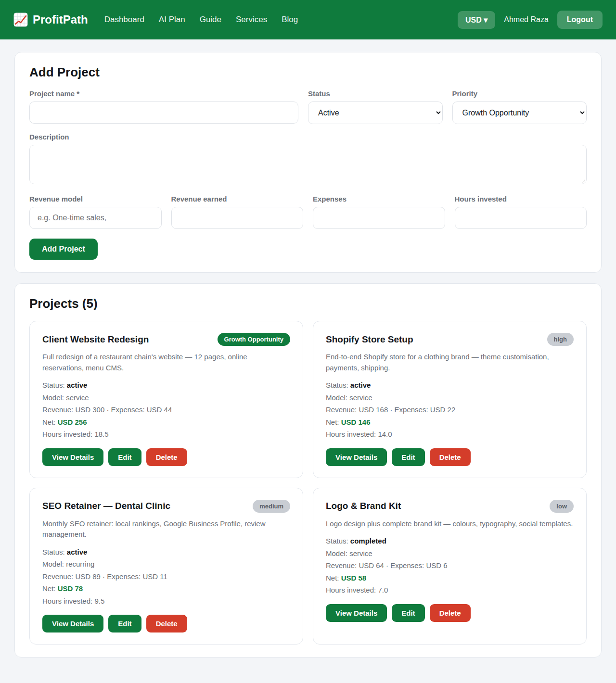616x683 pixels.
Task: Click into the Description text area
Action: pyautogui.click(x=308, y=164)
